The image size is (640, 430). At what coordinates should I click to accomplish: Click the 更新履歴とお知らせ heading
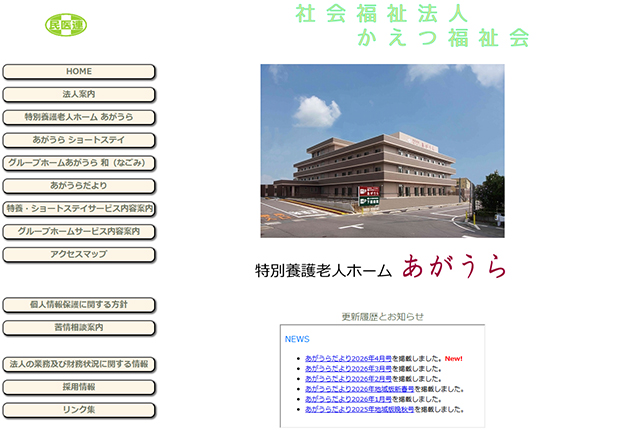pyautogui.click(x=382, y=317)
